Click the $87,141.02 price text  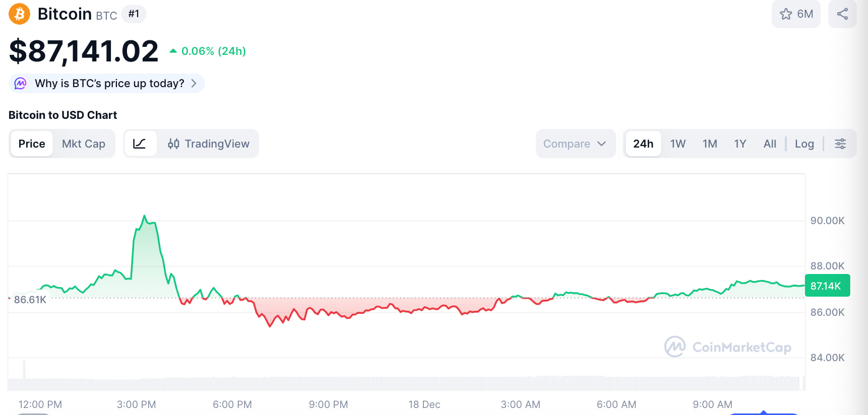click(x=84, y=51)
